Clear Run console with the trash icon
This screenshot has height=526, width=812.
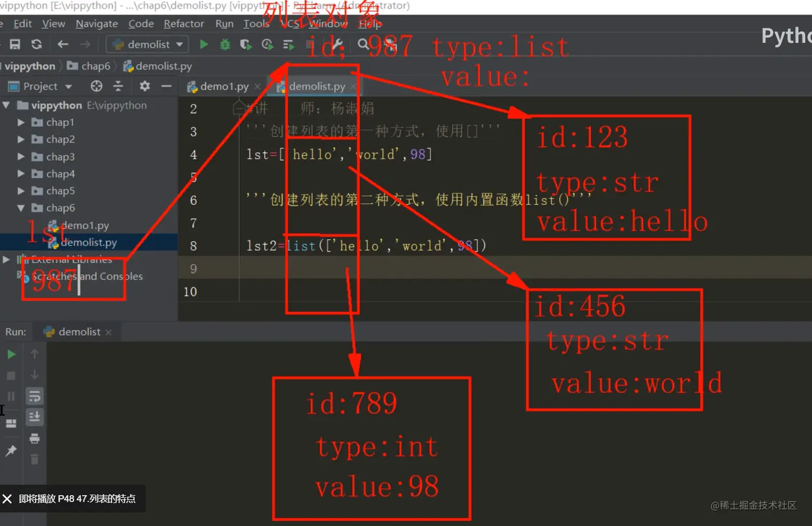[34, 459]
